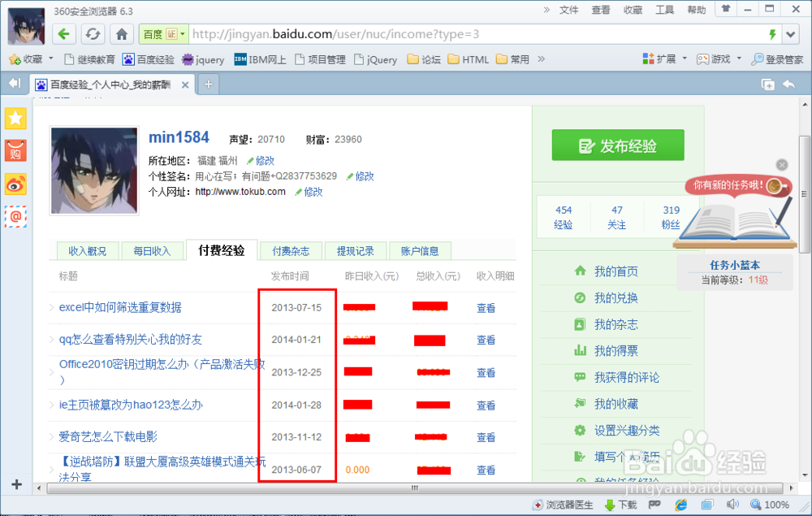This screenshot has width=812, height=516.
Task: Open the 文件 menu
Action: coord(568,10)
